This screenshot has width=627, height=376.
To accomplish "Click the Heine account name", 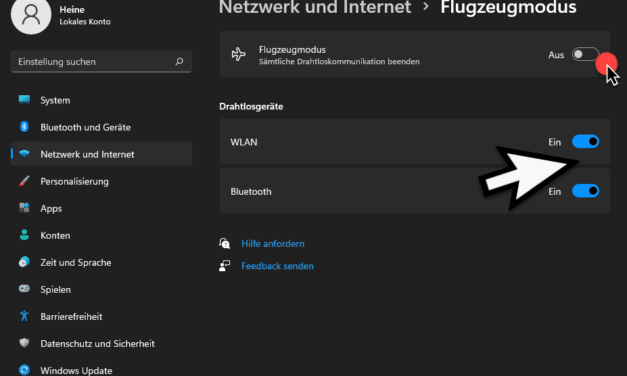I will (x=72, y=9).
